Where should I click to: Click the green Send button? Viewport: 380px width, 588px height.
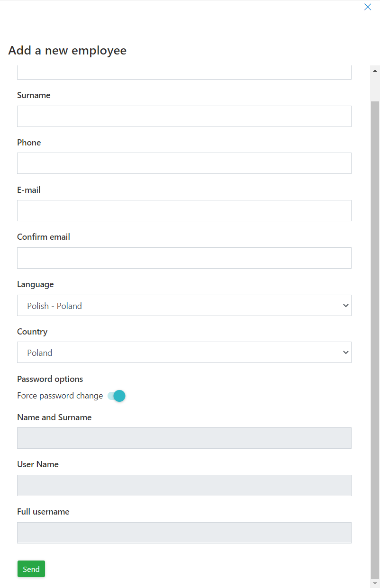coord(31,569)
